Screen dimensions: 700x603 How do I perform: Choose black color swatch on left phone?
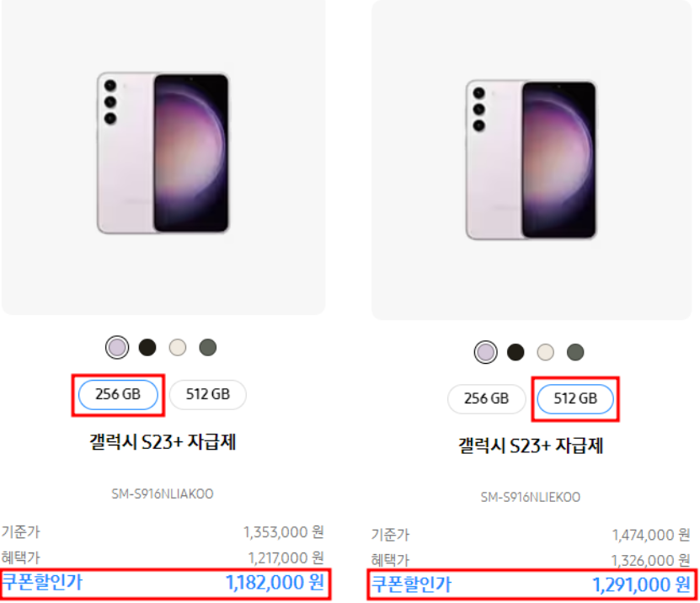point(147,347)
